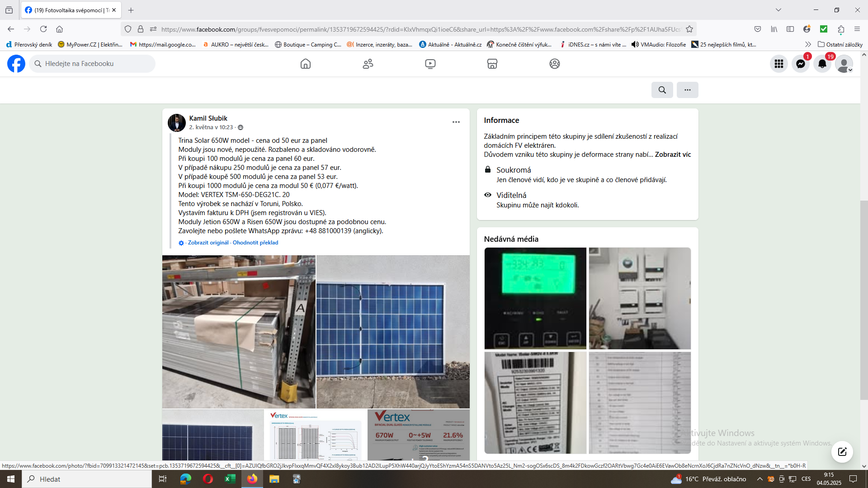Click the new message compose icon
Screen dimensions: 868x488
coord(842,451)
